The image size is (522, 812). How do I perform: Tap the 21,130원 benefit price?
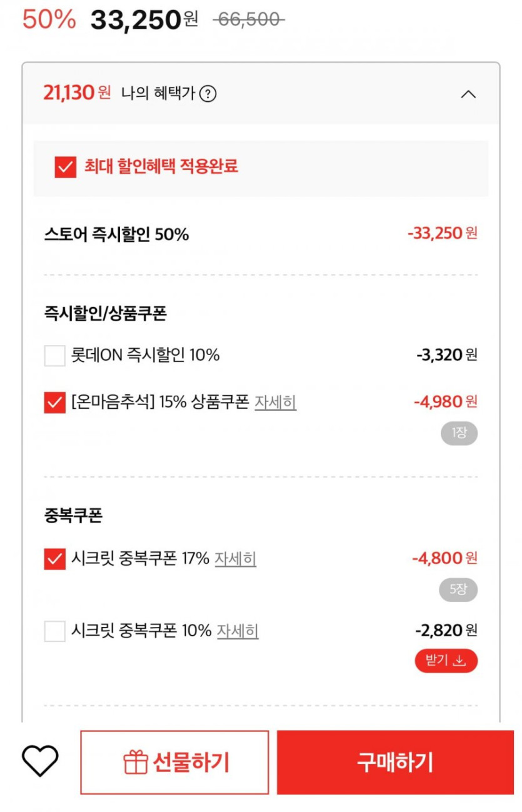76,94
